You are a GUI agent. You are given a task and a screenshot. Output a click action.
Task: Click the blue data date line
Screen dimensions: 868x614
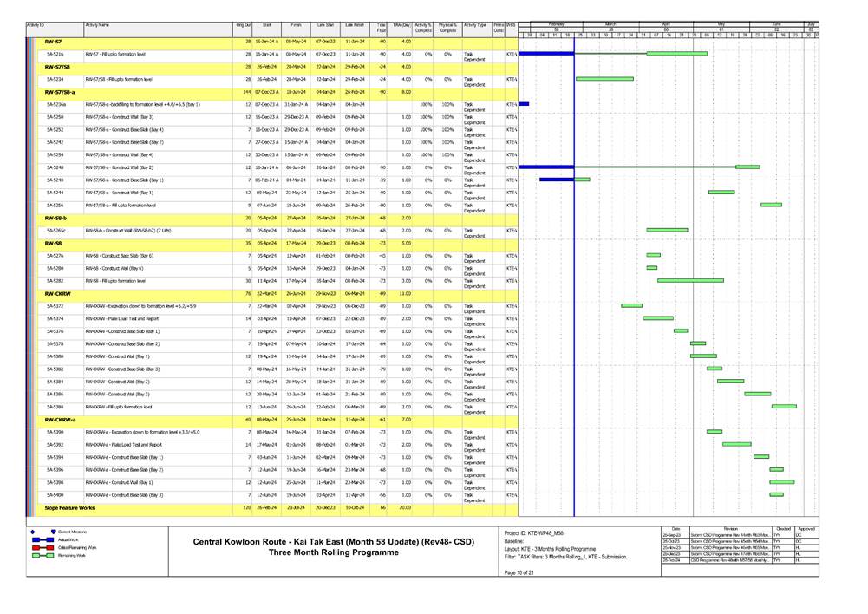[574, 260]
